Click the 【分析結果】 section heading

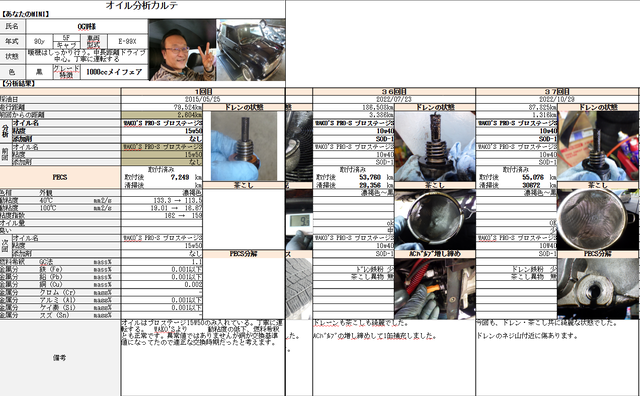pyautogui.click(x=19, y=84)
